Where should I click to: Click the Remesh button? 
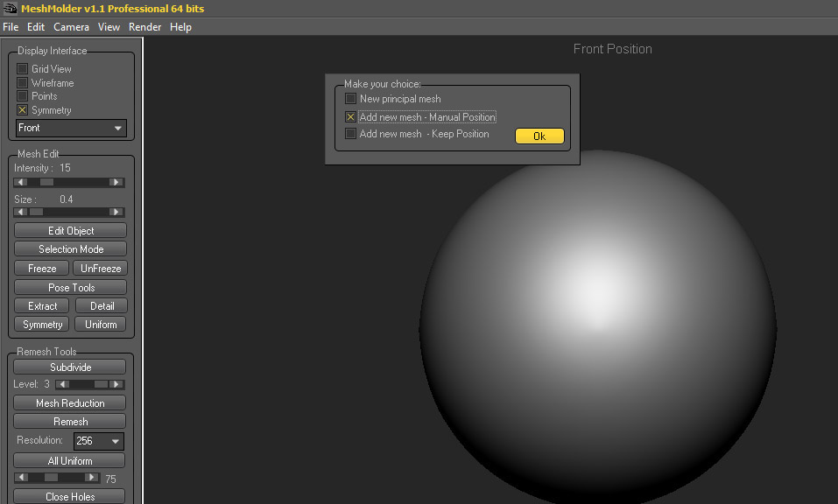(70, 421)
